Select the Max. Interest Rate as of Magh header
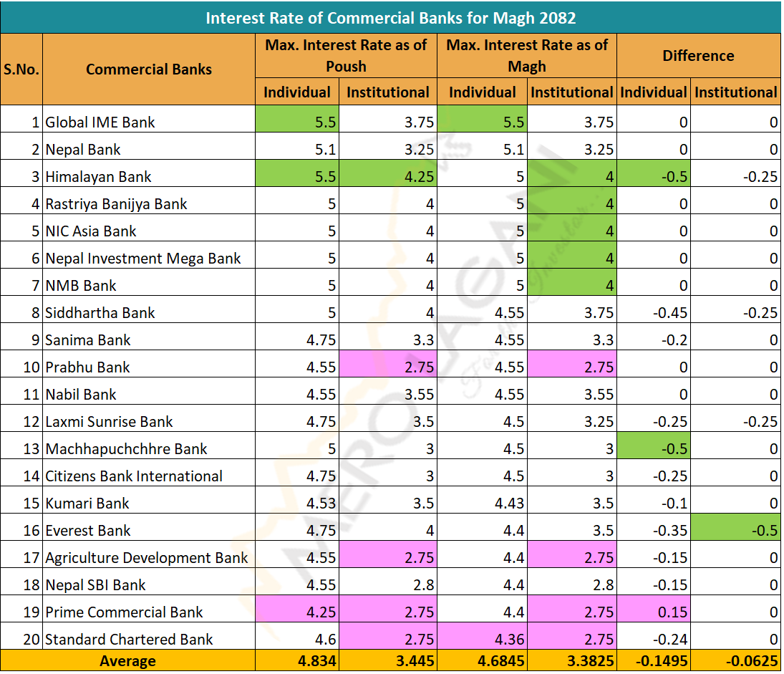784x674 pixels. pos(527,56)
